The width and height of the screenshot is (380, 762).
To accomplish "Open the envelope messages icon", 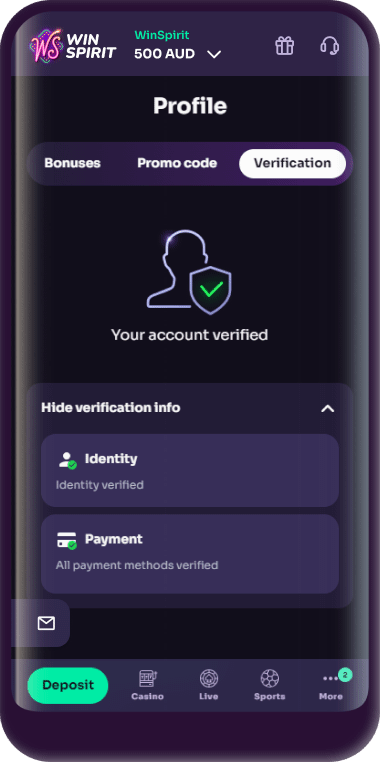I will click(x=46, y=623).
